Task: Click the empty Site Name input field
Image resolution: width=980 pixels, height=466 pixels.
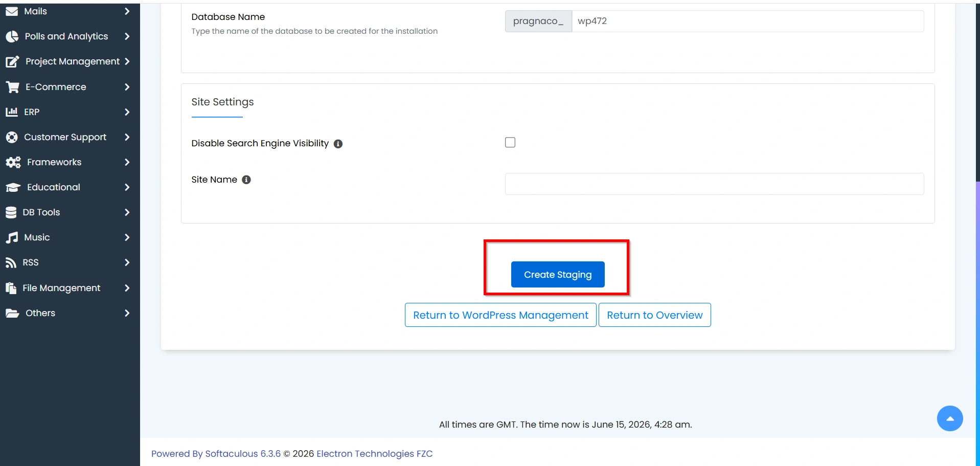Action: pos(715,184)
